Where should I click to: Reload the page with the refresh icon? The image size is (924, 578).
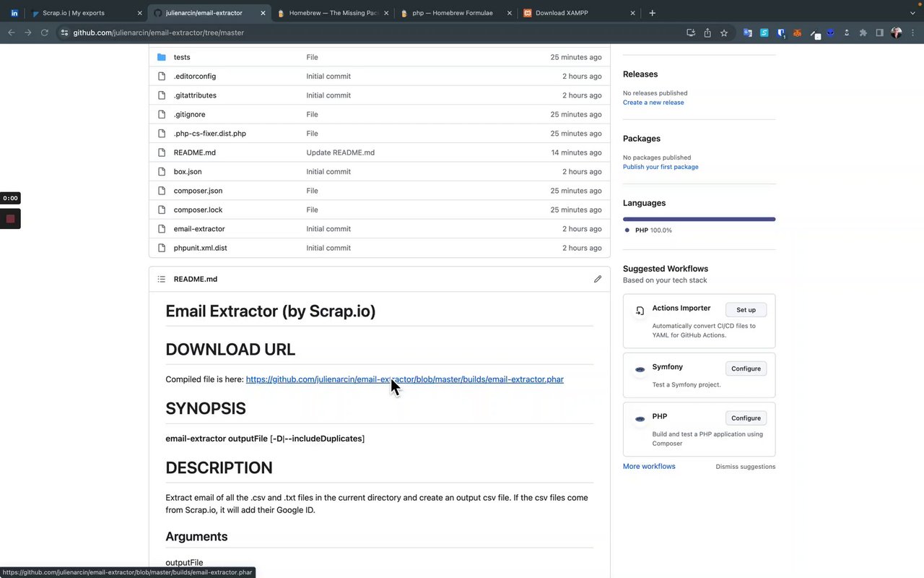pos(45,33)
